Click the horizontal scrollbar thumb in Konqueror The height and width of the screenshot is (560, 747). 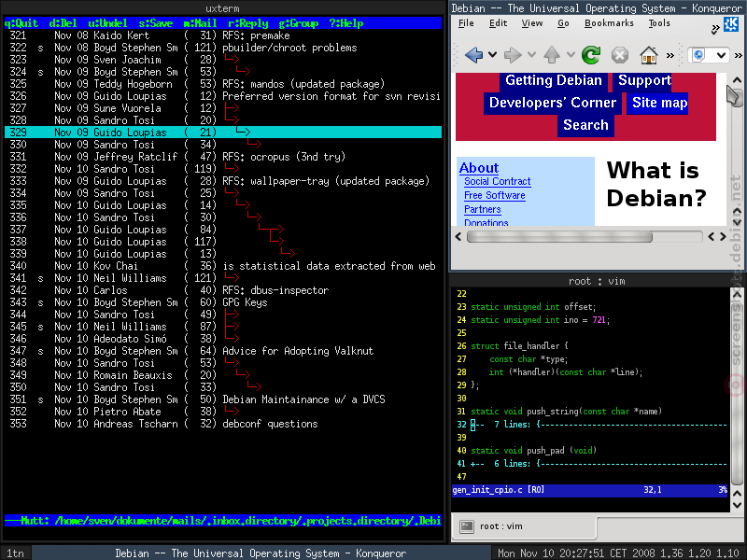(x=559, y=237)
